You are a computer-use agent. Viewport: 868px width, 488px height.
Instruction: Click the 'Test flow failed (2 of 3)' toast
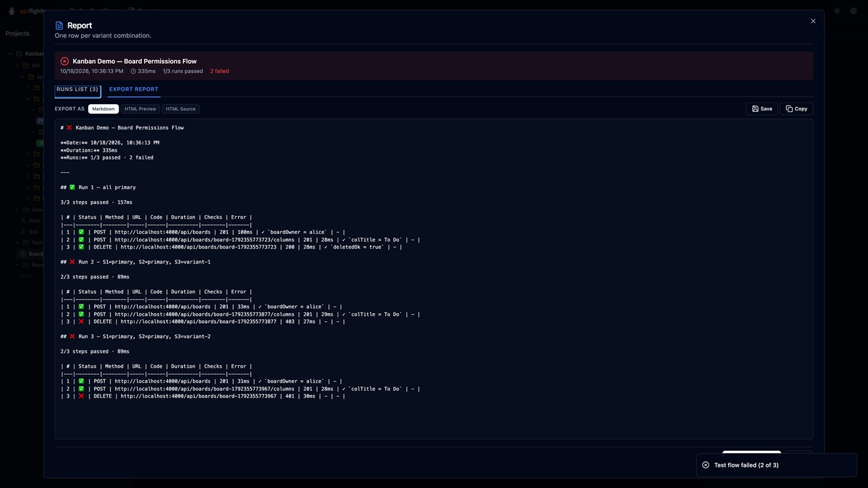tap(776, 465)
